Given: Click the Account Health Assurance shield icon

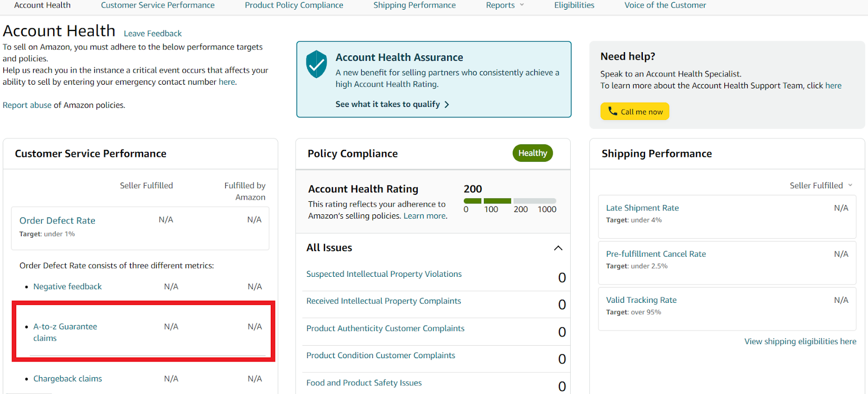Looking at the screenshot, I should pos(316,65).
